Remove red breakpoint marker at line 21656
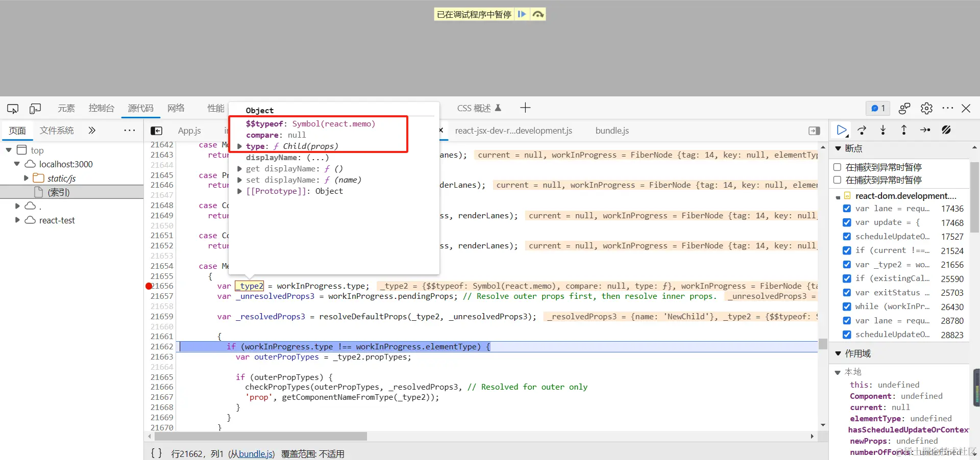The width and height of the screenshot is (980, 460). click(149, 286)
